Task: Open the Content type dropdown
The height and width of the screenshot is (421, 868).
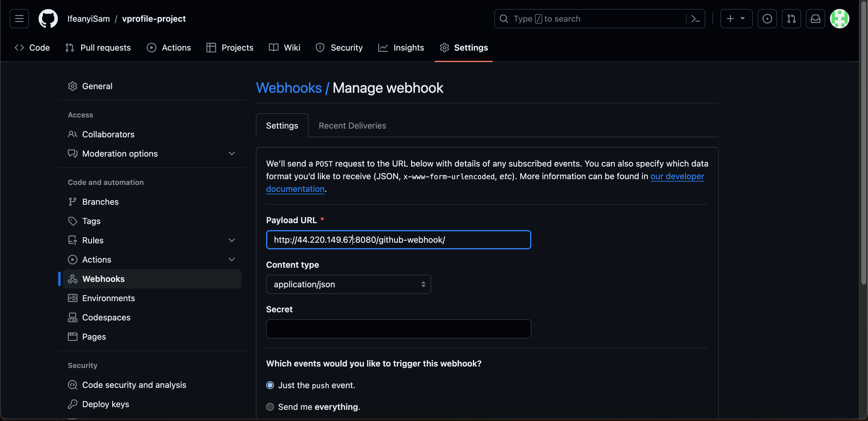Action: tap(348, 284)
